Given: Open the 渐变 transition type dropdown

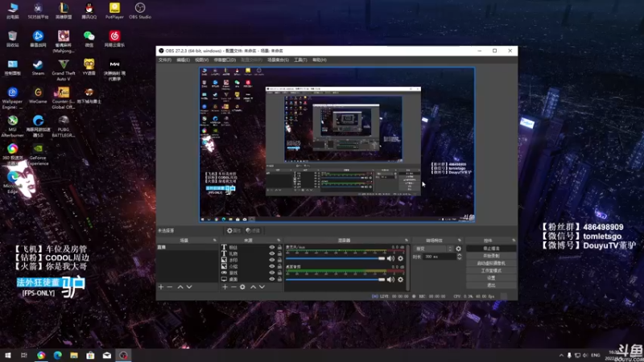Looking at the screenshot, I should [x=434, y=249].
